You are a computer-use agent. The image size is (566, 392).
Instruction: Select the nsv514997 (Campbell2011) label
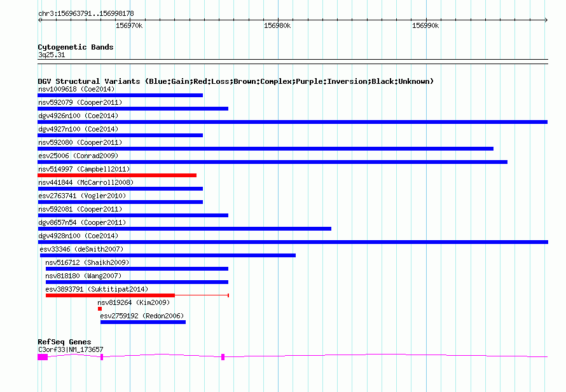tap(84, 169)
